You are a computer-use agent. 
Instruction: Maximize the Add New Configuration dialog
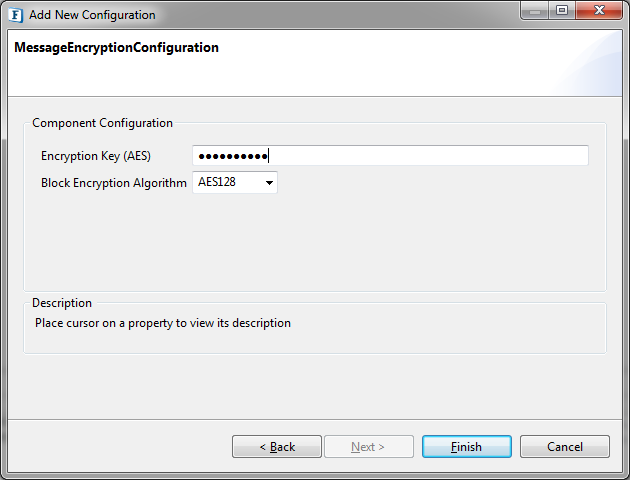click(x=562, y=12)
